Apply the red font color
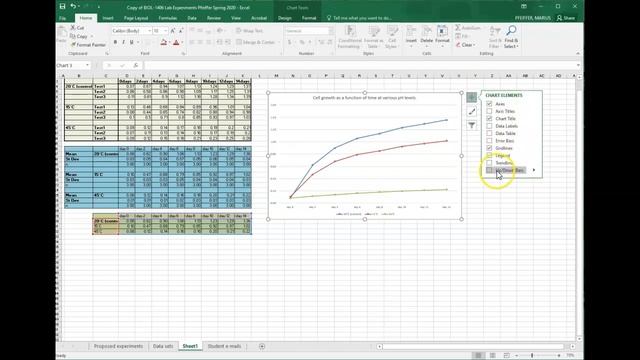This screenshot has height=360, width=640. (176, 42)
